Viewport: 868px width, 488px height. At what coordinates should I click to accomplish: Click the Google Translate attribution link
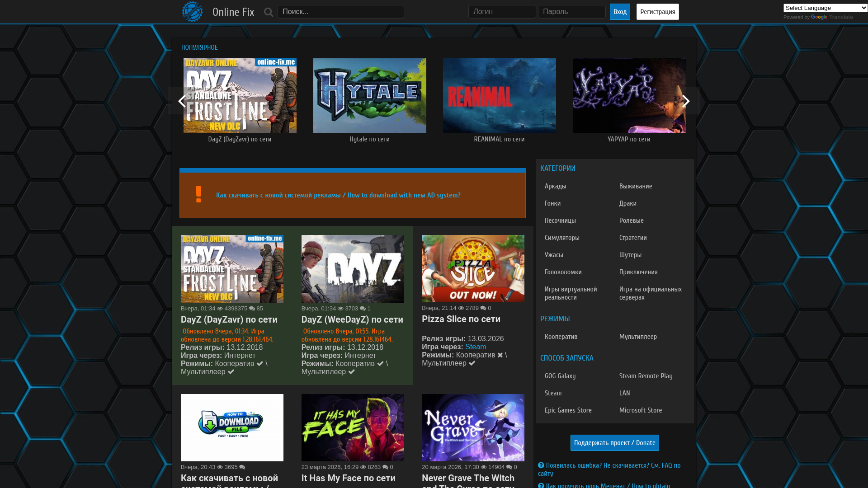pos(832,17)
